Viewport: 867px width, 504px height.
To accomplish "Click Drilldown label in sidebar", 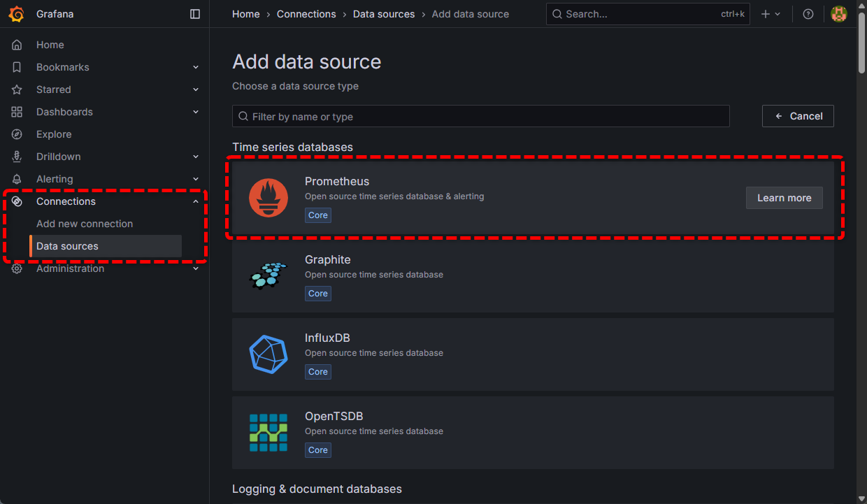I will (59, 157).
